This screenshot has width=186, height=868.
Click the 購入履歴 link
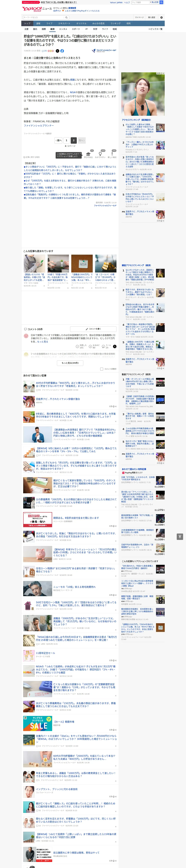pyautogui.click(x=152, y=18)
